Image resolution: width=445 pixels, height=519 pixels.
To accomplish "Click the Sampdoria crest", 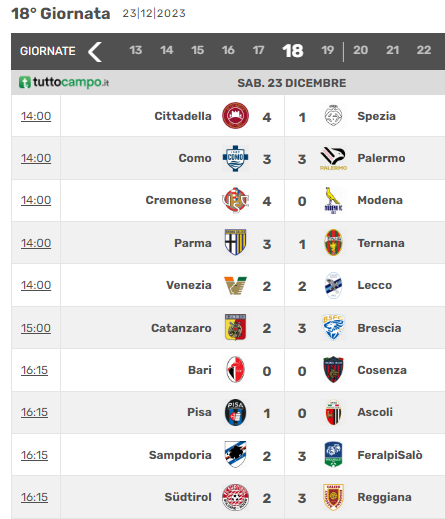I will [x=235, y=454].
